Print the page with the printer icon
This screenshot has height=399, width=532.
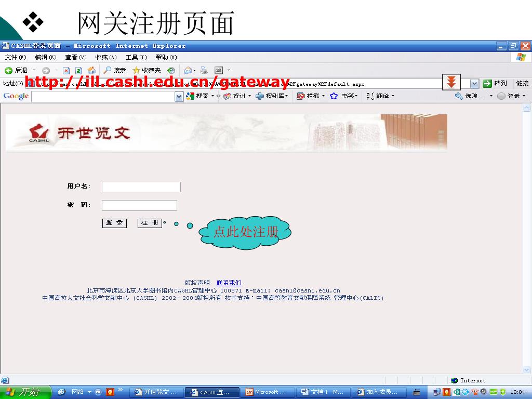pyautogui.click(x=204, y=70)
